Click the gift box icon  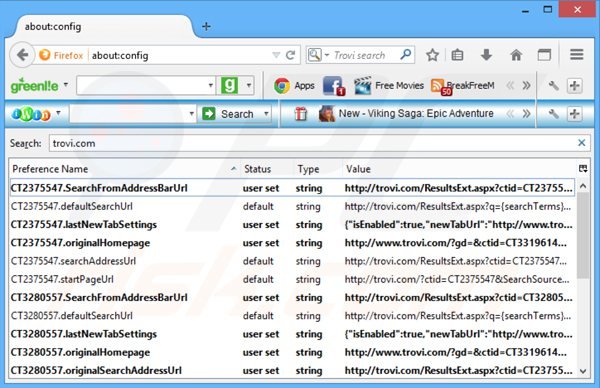(x=301, y=114)
